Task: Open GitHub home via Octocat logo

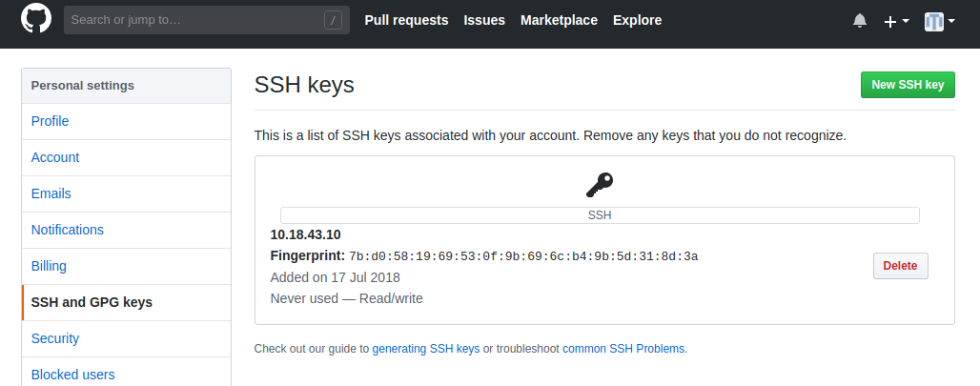Action: [x=36, y=19]
